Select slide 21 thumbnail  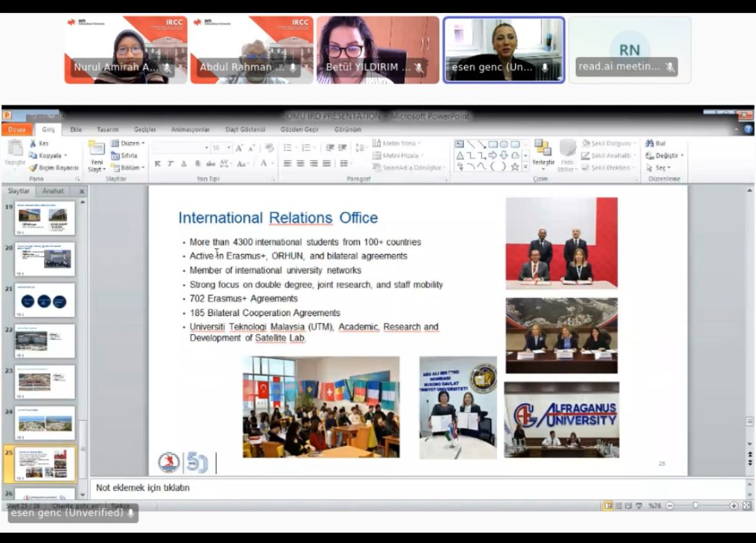45,300
